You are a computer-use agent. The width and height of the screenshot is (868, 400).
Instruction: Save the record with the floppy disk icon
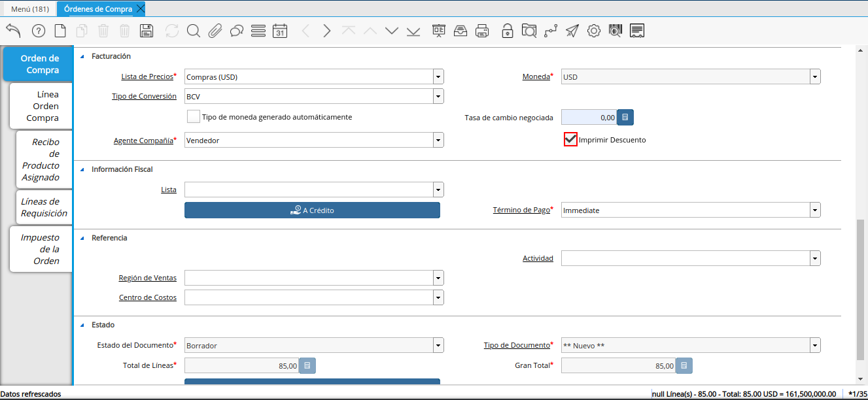coord(147,31)
